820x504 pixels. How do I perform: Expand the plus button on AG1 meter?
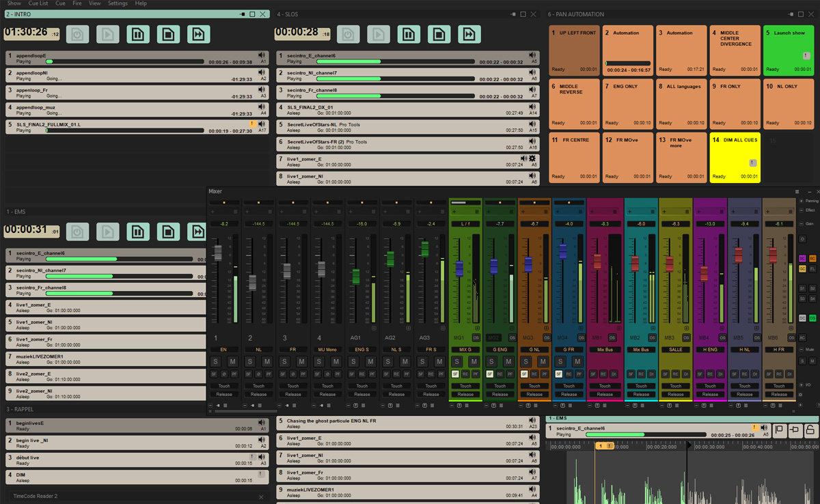pos(374,328)
